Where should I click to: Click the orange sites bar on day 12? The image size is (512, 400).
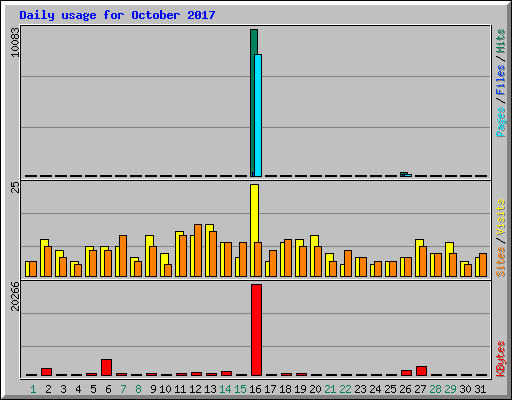pyautogui.click(x=198, y=250)
